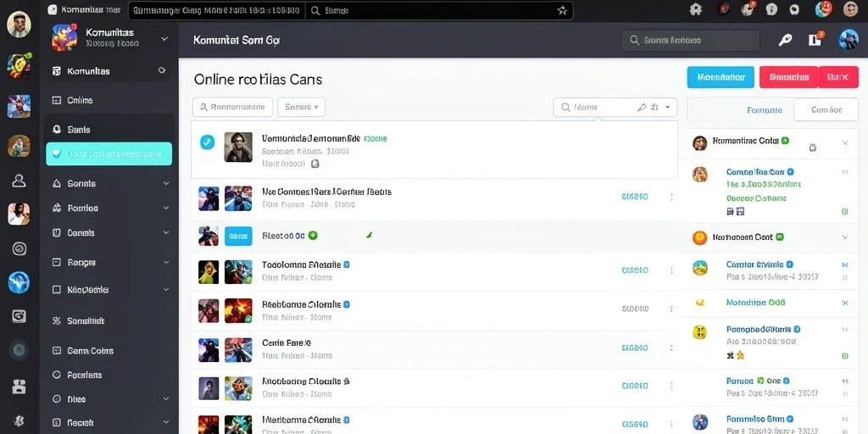
Task: Remove the green Motachion entry with its X
Action: [845, 303]
